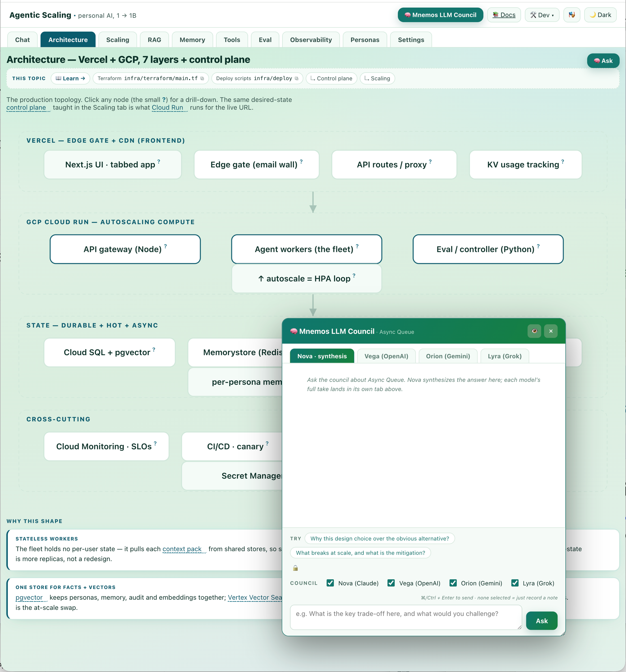
Task: Open drill-down for Cloud Monitoring SLOs
Action: tap(155, 443)
